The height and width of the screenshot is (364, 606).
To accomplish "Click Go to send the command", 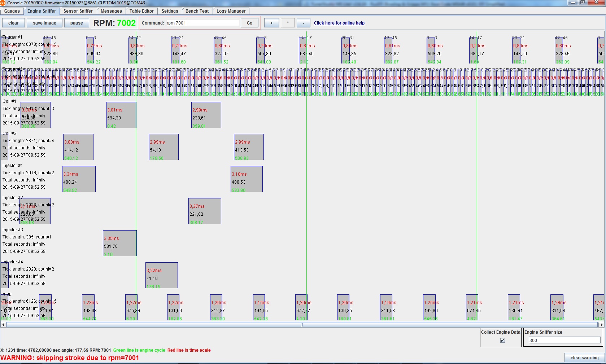I will point(249,23).
